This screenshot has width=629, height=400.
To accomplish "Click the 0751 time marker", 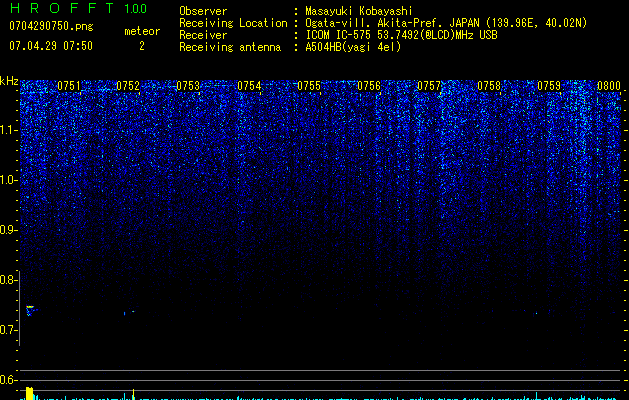I will [x=69, y=86].
